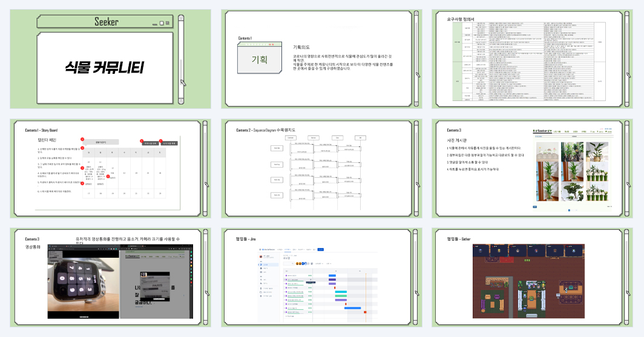Open the 영상통화 video call slide
Image resolution: width=644 pixels, height=337 pixels.
pos(111,278)
